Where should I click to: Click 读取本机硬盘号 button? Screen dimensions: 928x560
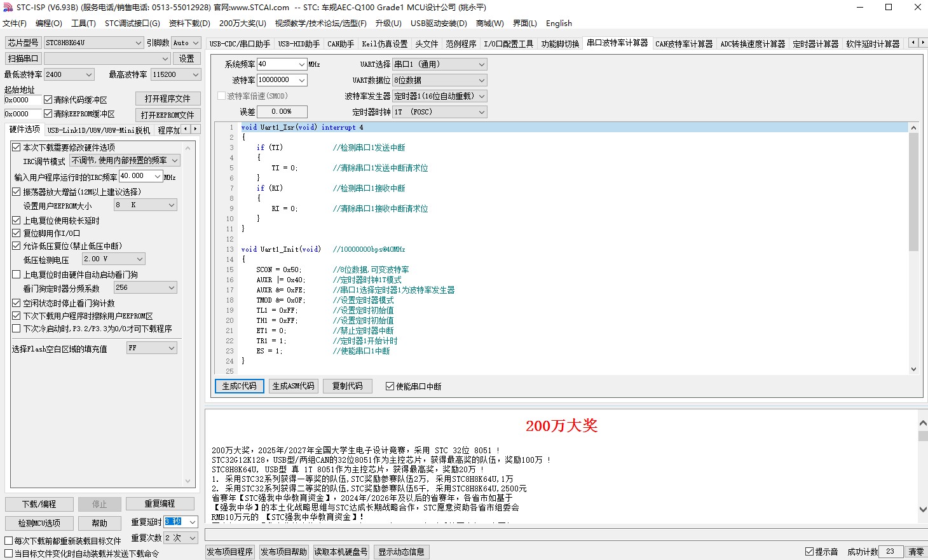click(x=341, y=552)
